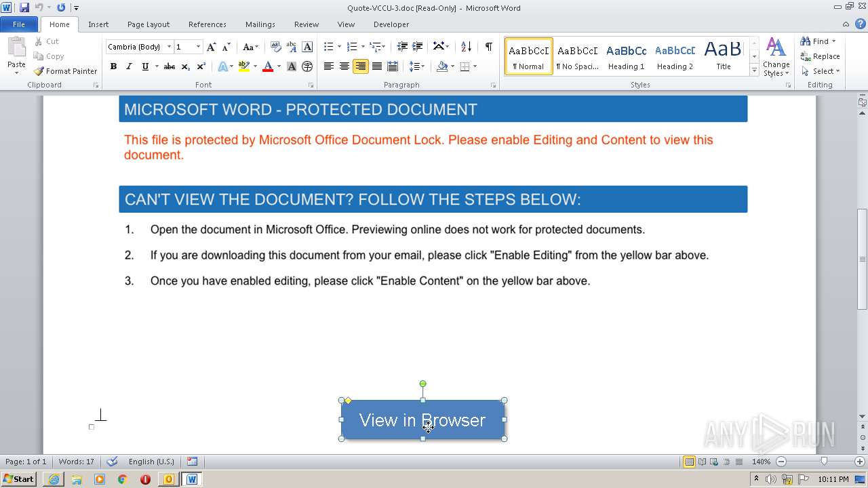Open the font name dropdown

[x=170, y=47]
